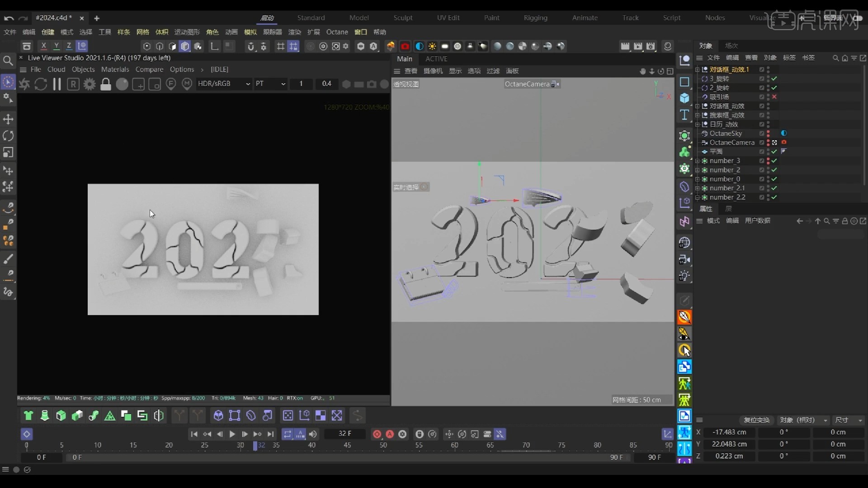Expand the 对话框_动效.1 tree node
868x488 pixels.
point(698,70)
